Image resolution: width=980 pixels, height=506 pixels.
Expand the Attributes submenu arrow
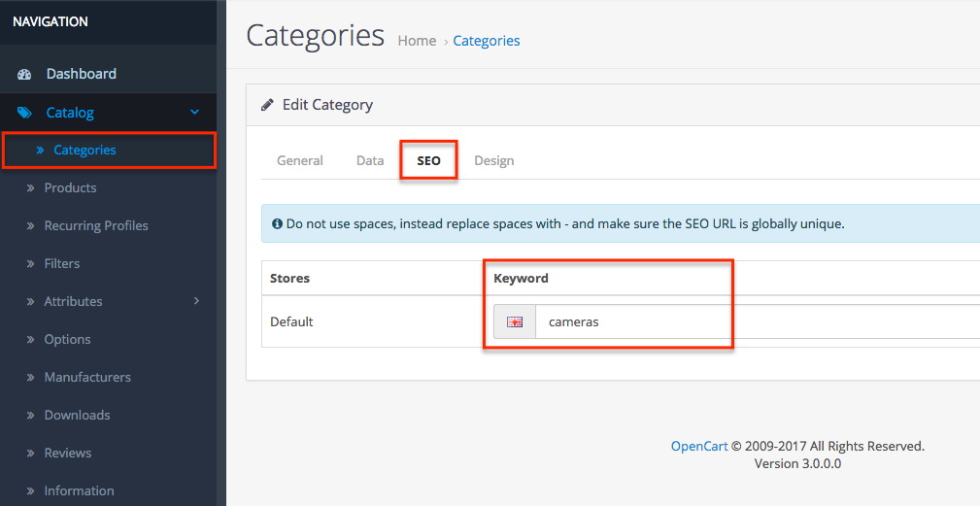coord(196,301)
